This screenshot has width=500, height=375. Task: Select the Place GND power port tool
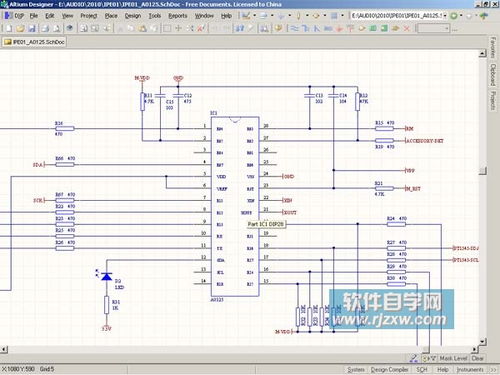pyautogui.click(x=339, y=28)
